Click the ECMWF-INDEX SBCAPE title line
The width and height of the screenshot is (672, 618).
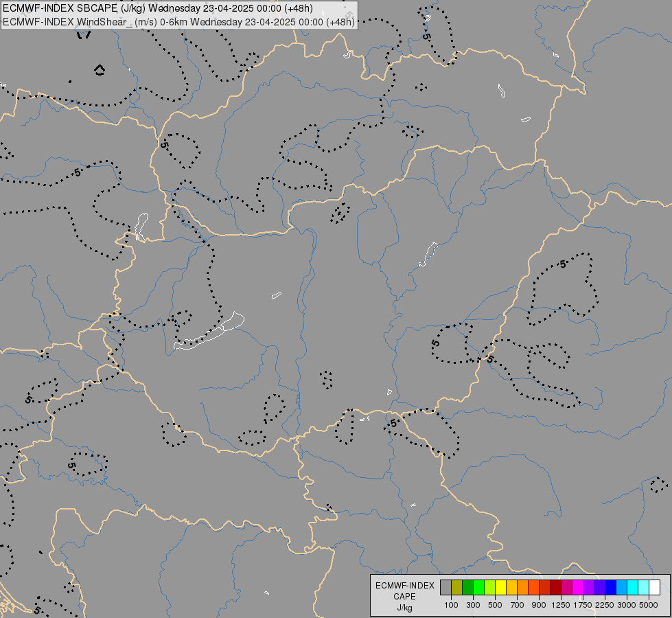[158, 8]
